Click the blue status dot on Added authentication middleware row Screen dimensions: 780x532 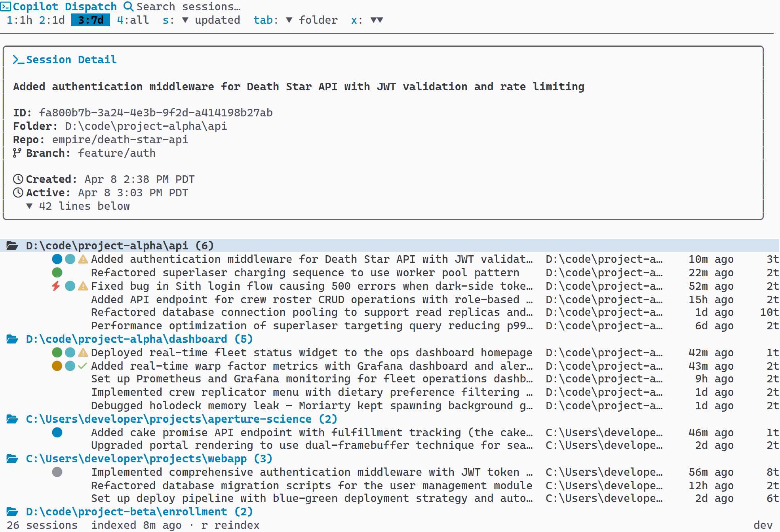(x=57, y=259)
